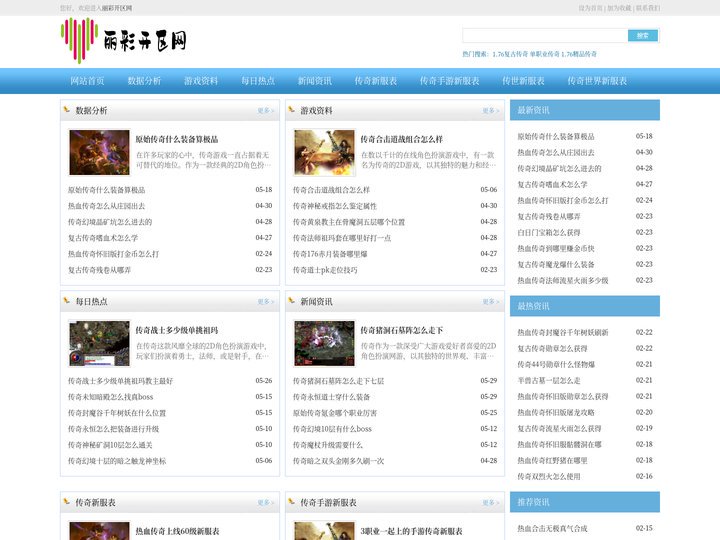Click 更多 in the 新闻资讯 panel
720x540 pixels.
490,302
